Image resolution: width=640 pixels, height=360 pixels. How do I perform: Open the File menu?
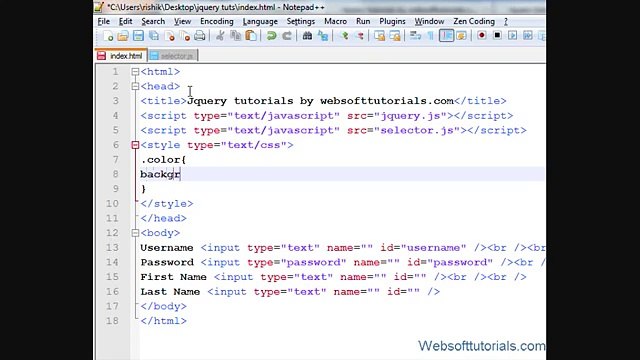point(104,21)
